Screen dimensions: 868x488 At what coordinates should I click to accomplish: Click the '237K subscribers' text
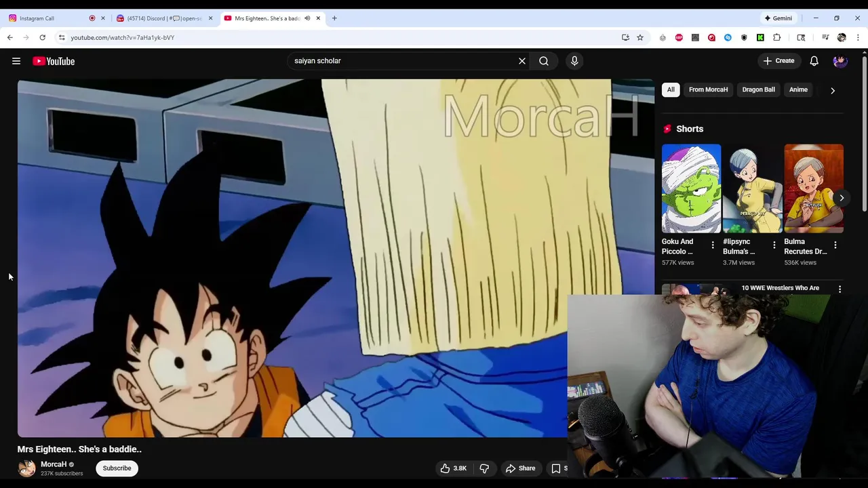tap(62, 474)
